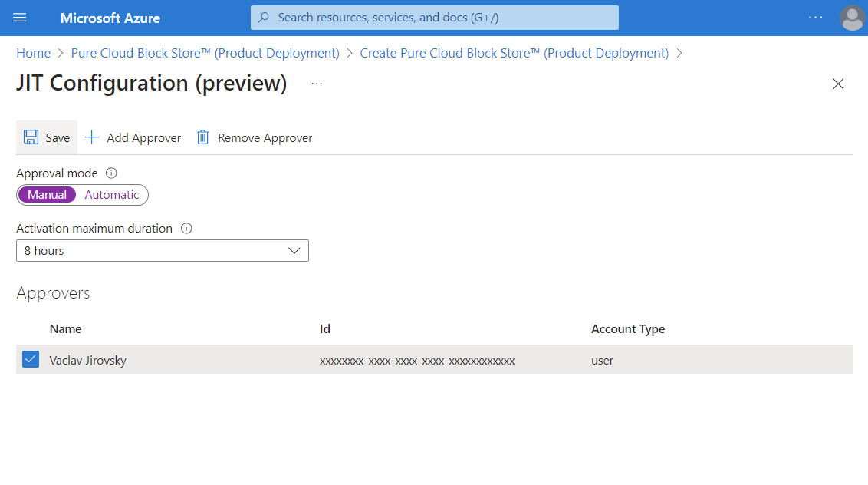Sort by the Name column header
868x485 pixels.
[x=65, y=328]
